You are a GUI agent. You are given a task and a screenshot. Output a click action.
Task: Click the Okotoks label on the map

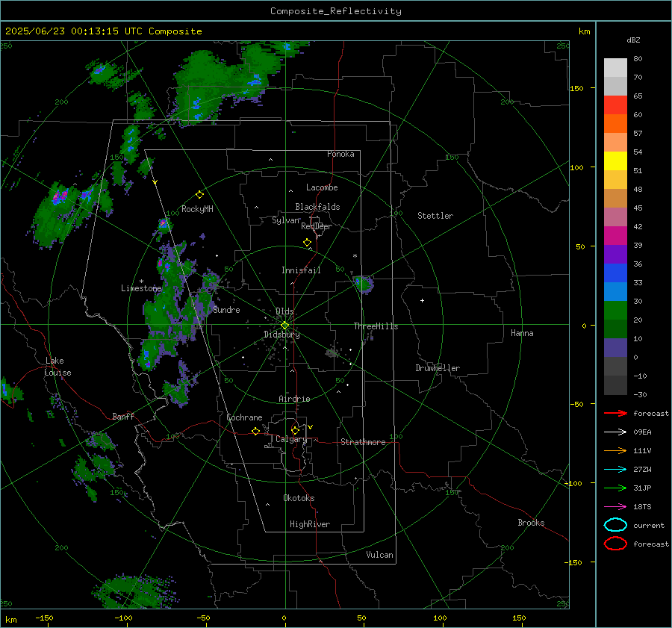tap(299, 498)
